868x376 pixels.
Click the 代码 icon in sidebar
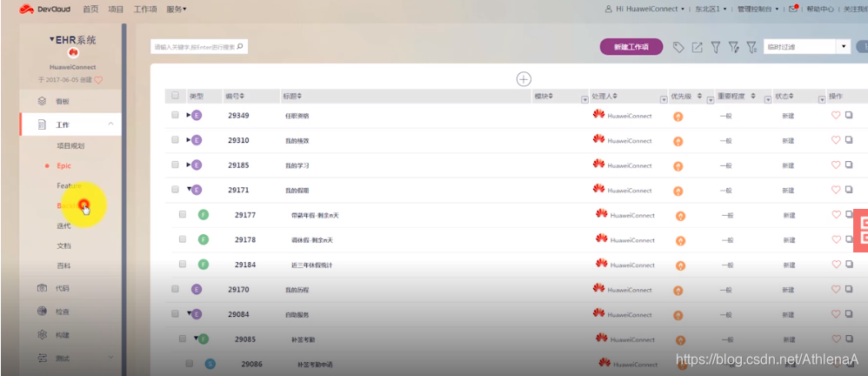tap(42, 288)
